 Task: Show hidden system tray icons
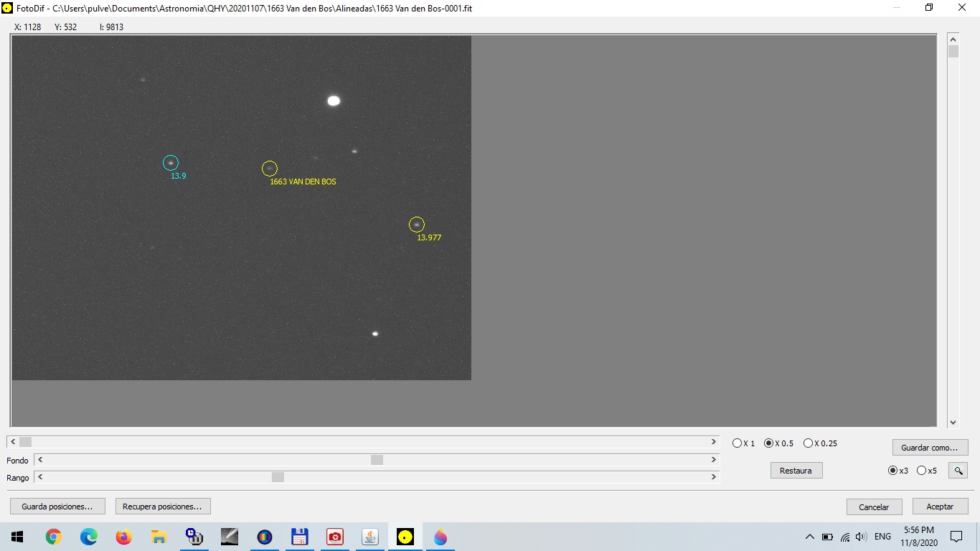[810, 537]
